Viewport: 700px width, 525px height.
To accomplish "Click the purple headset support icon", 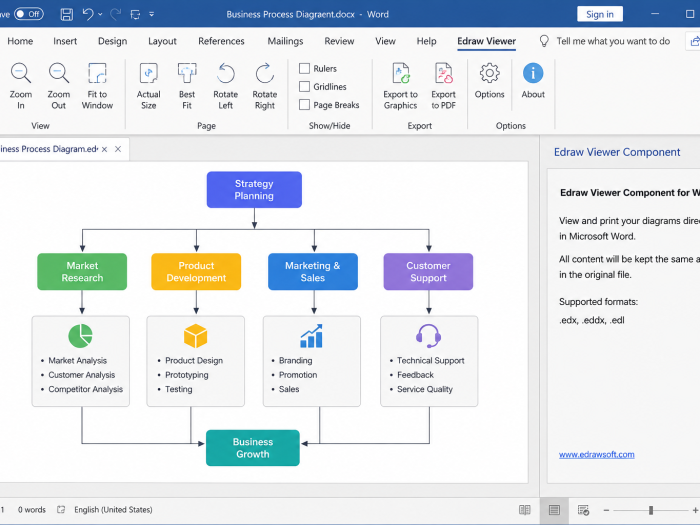I will click(429, 336).
